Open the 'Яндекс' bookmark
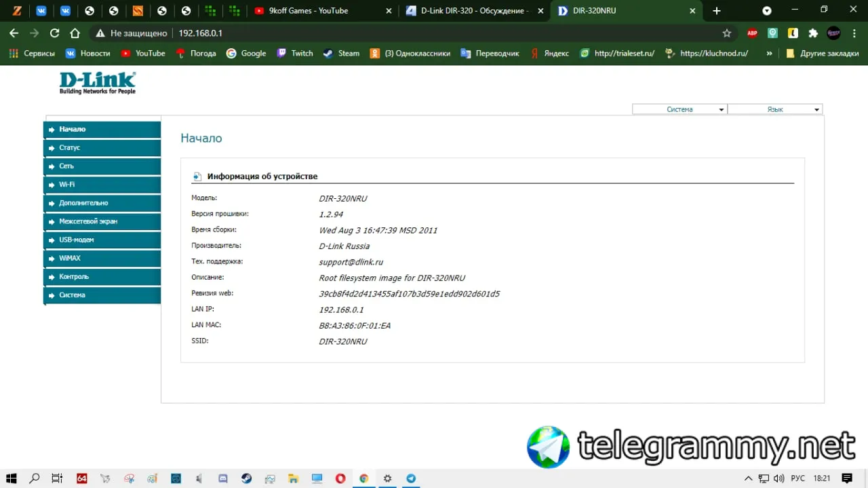 click(550, 53)
